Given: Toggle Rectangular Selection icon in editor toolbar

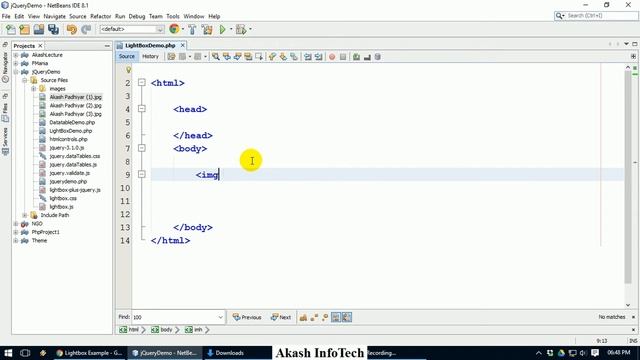Looking at the screenshot, I should [259, 57].
